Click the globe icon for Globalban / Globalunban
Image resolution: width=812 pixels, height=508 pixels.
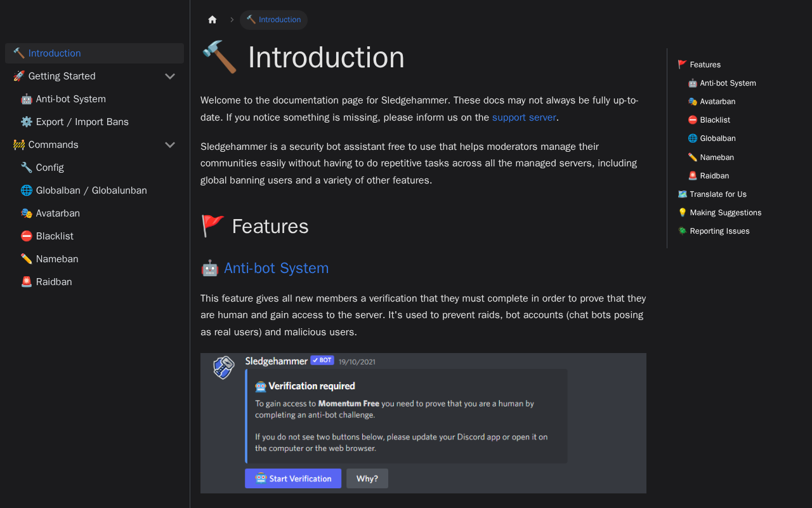(26, 190)
